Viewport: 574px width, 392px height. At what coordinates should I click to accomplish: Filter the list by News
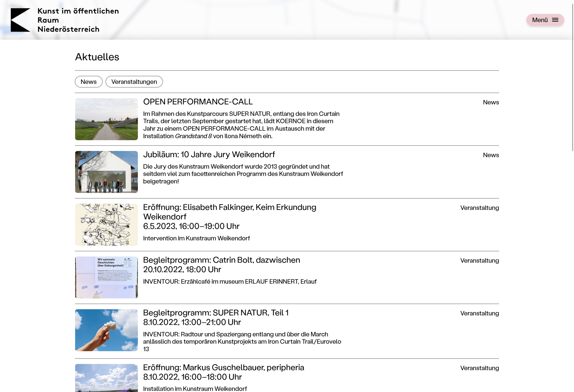click(x=88, y=82)
